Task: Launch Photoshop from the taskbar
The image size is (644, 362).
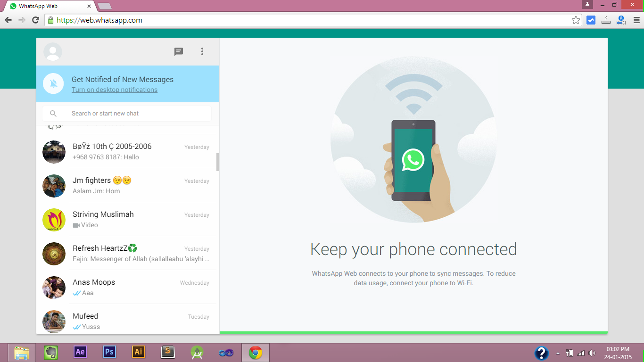Action: pos(109,352)
